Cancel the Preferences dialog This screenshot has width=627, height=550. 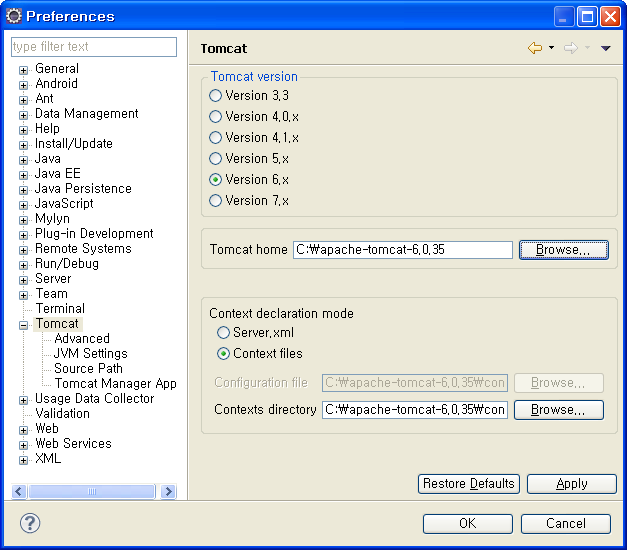point(566,523)
